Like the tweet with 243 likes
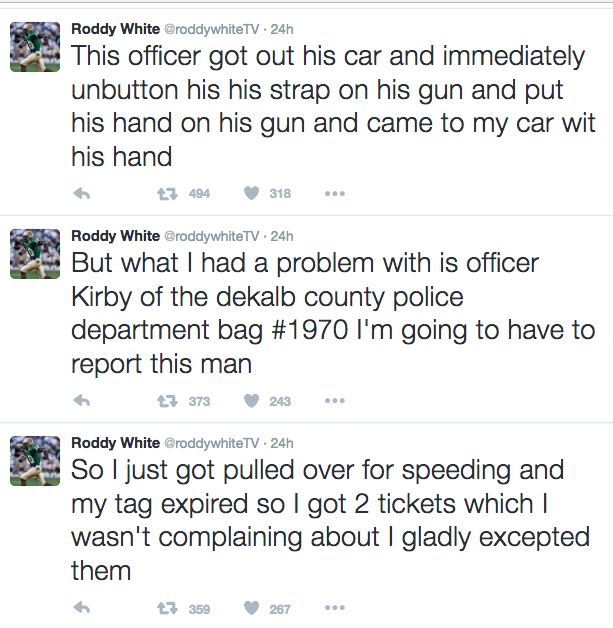The height and width of the screenshot is (628, 613). coord(251,401)
